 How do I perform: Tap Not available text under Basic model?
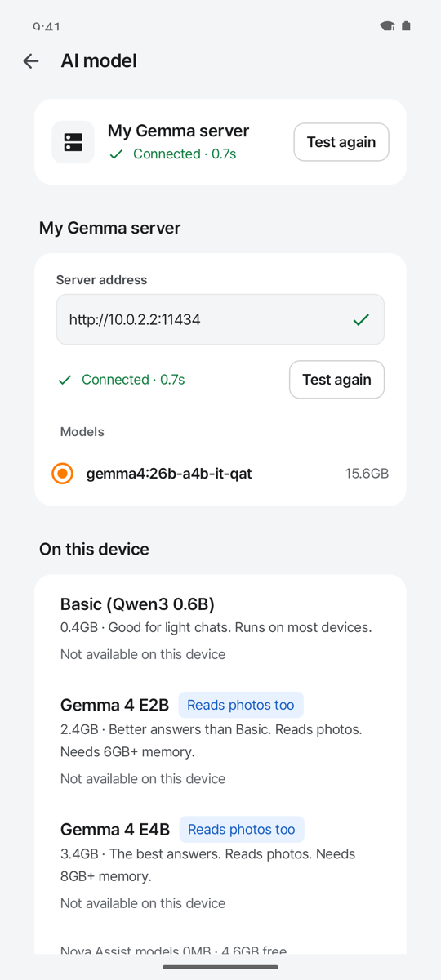(x=143, y=654)
